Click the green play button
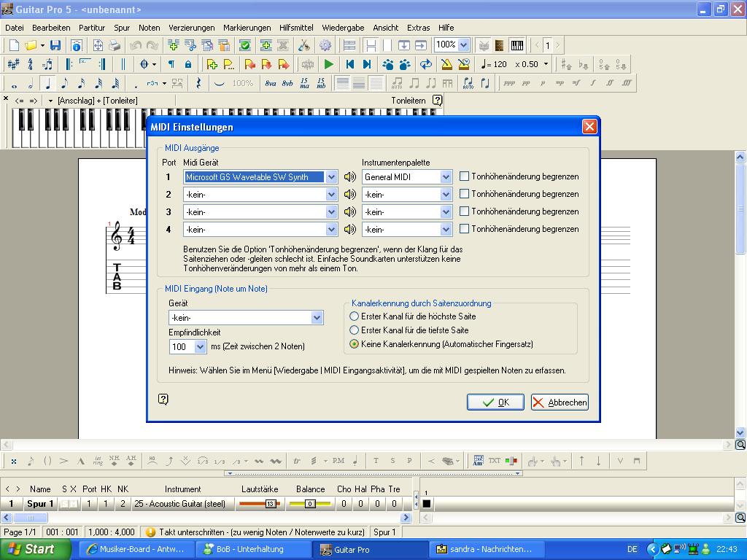Image resolution: width=747 pixels, height=560 pixels. pos(328,64)
